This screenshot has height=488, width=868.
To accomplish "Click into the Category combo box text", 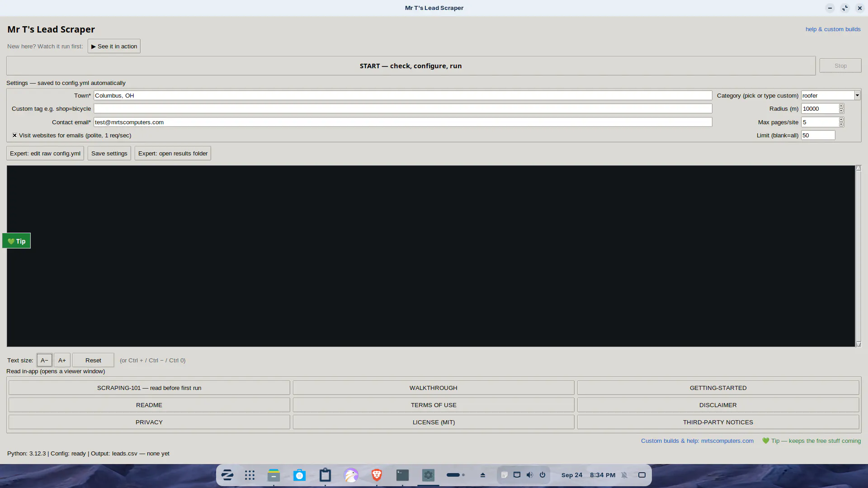I will [x=828, y=95].
